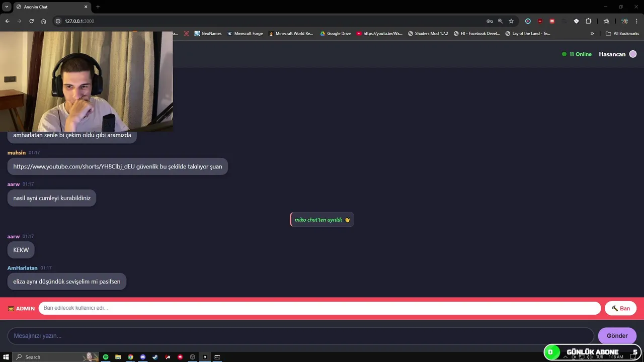This screenshot has width=644, height=362.
Task: Open the All Bookmarks folder
Action: (622, 34)
